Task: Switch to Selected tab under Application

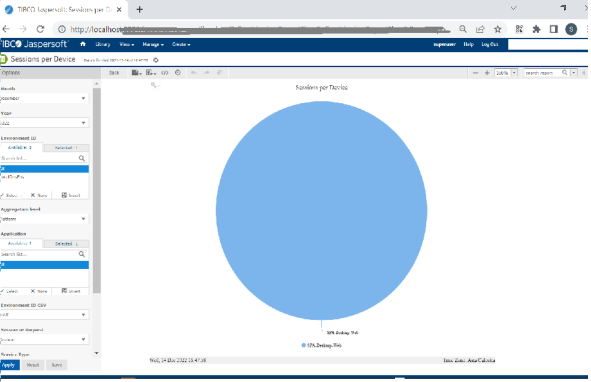Action: [x=66, y=244]
